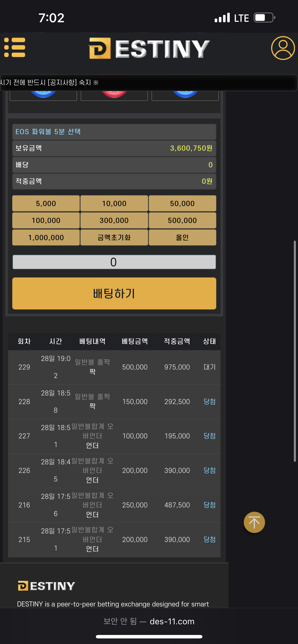Select bet history row 229
This screenshot has height=644, width=298.
114,367
